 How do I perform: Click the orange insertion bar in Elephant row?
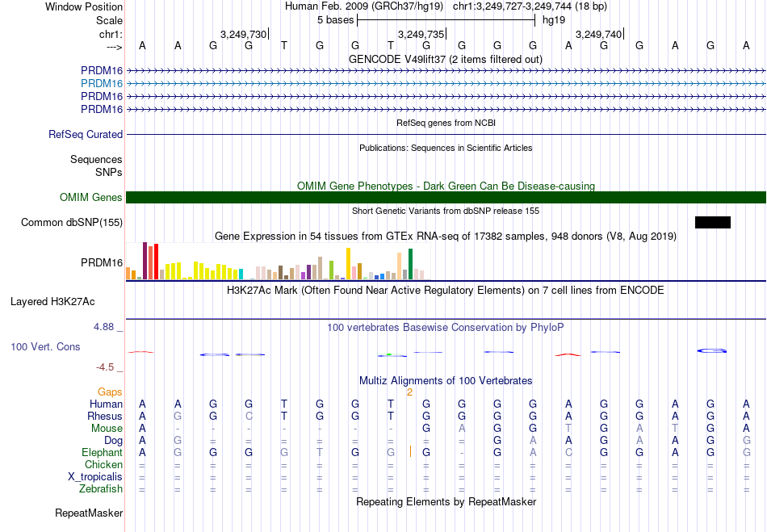(410, 452)
